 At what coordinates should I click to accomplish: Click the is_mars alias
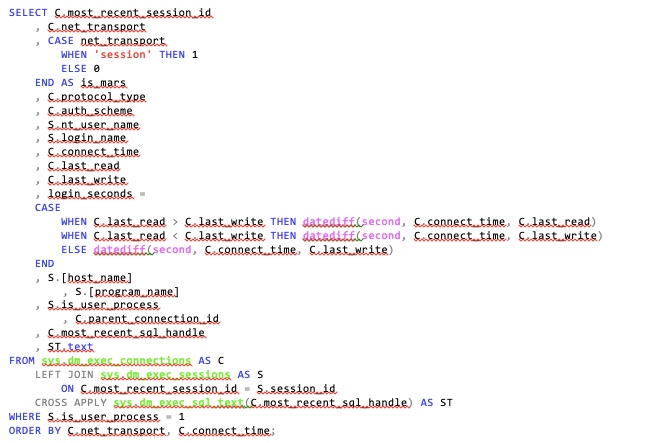pyautogui.click(x=103, y=82)
